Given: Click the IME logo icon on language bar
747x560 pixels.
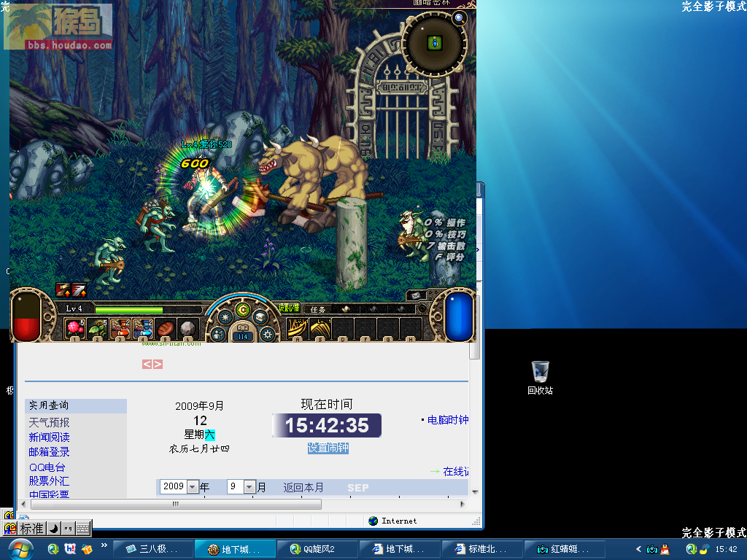Looking at the screenshot, I should pos(10,529).
